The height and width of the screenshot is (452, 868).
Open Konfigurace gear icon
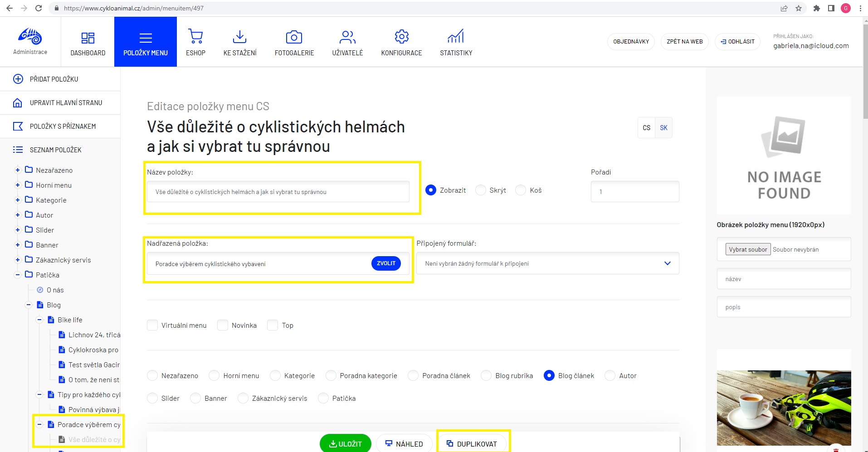pyautogui.click(x=401, y=37)
